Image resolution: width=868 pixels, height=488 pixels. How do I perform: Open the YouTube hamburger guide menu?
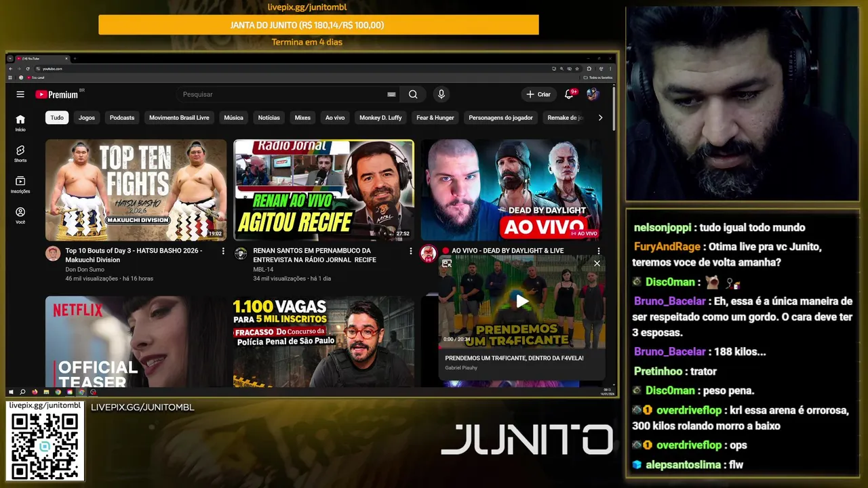coord(20,94)
